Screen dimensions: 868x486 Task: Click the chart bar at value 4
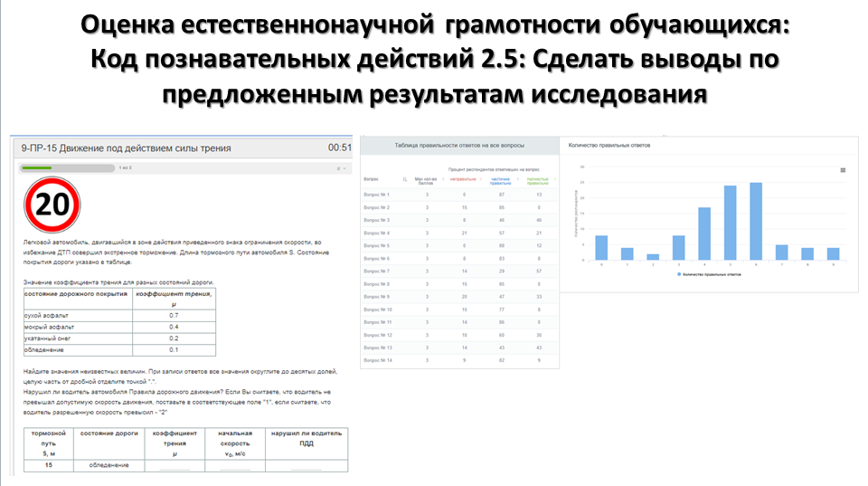pos(704,234)
